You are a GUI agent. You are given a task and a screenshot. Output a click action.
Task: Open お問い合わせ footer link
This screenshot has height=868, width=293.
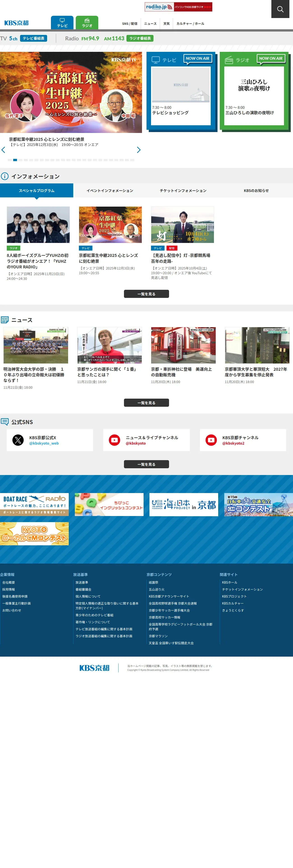coord(11,610)
